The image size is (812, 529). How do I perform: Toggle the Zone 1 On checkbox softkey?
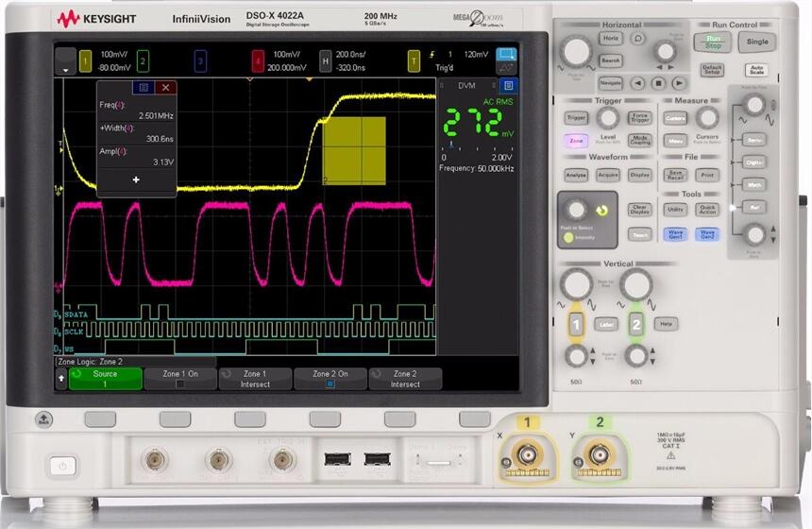point(179,379)
